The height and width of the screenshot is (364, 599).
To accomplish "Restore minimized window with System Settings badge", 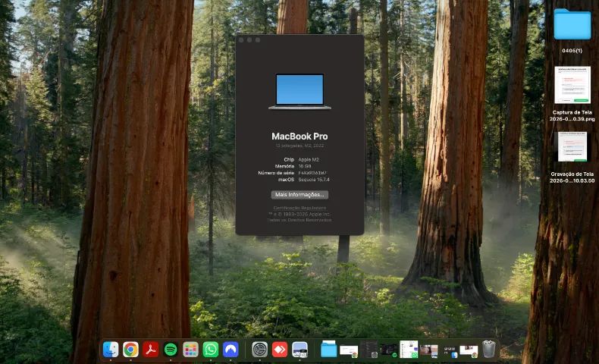I will (369, 349).
